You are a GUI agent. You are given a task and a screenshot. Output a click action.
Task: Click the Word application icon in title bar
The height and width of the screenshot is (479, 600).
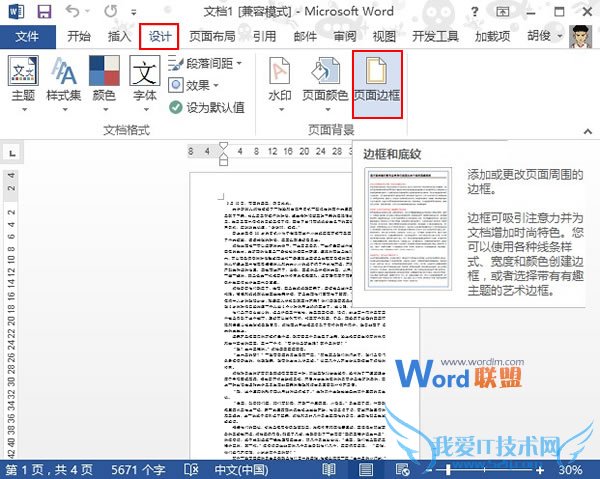tap(16, 11)
